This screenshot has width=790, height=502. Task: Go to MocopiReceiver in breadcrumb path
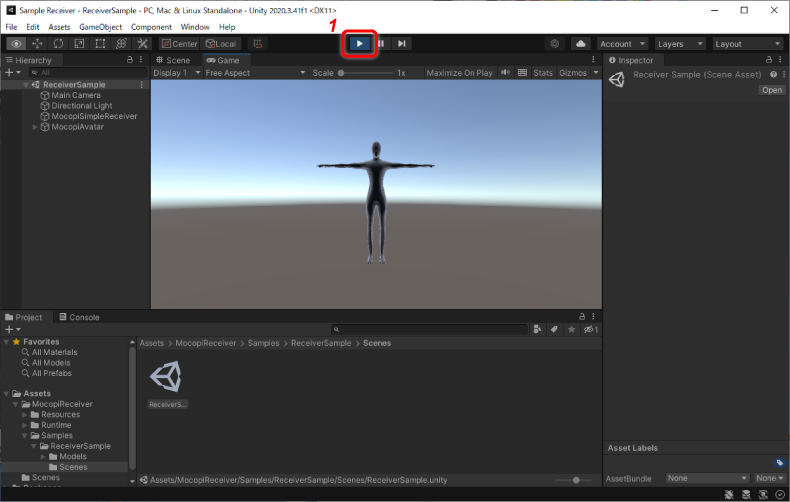click(x=206, y=343)
